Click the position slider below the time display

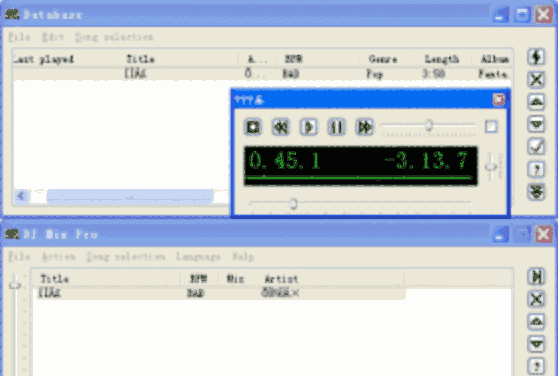point(360,203)
